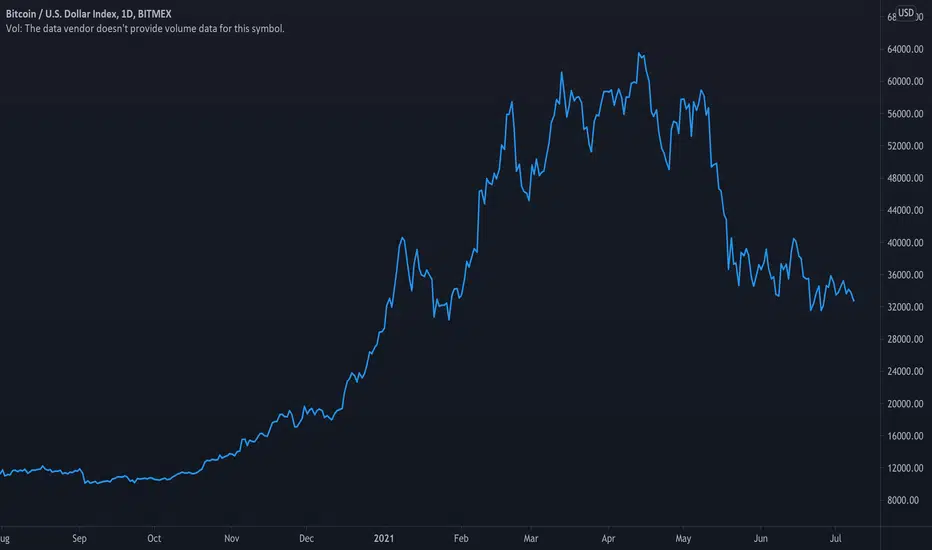Viewport: 932px width, 550px height.
Task: Click the 44000.00 price axis label
Action: coord(905,210)
